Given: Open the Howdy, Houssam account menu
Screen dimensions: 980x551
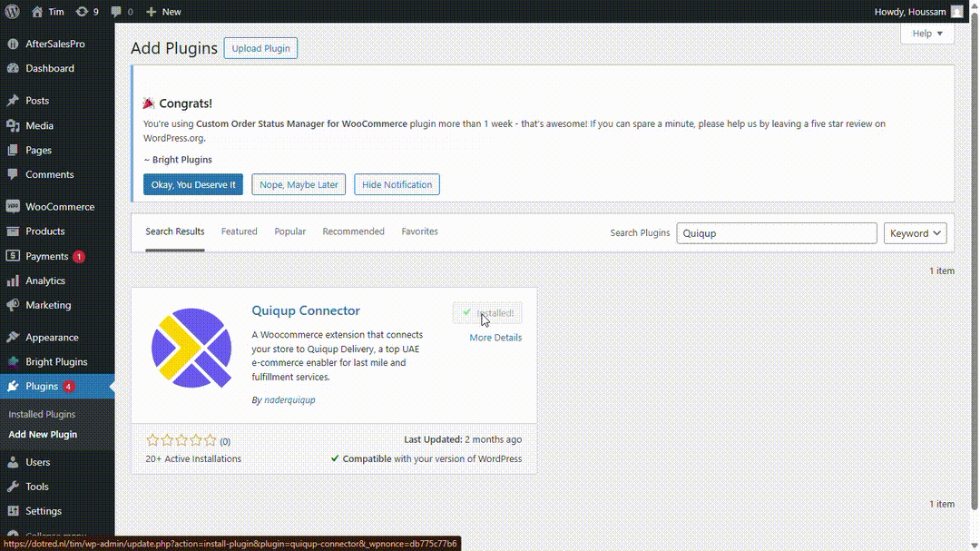Looking at the screenshot, I should coord(918,11).
